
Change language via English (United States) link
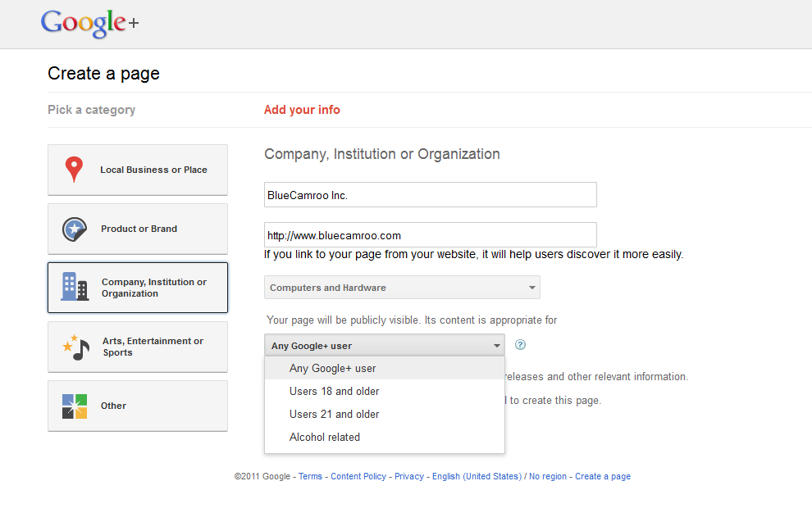pyautogui.click(x=477, y=476)
